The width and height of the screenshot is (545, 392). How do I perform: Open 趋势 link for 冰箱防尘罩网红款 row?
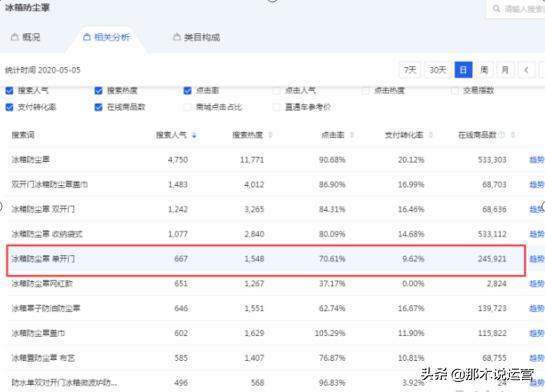click(536, 284)
